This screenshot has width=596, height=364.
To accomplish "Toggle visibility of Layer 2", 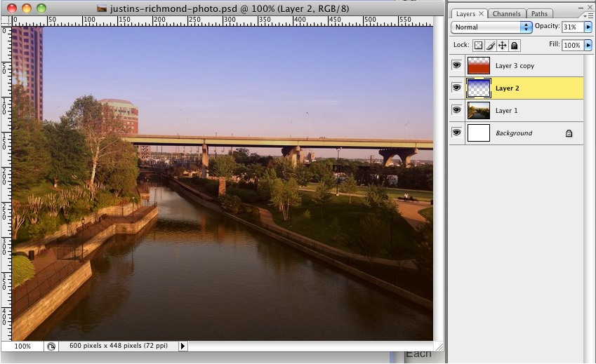I will (457, 88).
